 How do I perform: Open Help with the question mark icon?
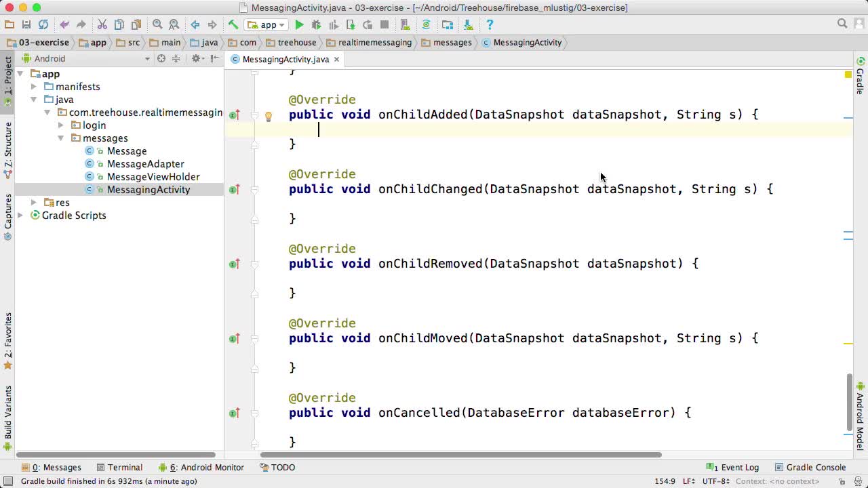tap(490, 25)
